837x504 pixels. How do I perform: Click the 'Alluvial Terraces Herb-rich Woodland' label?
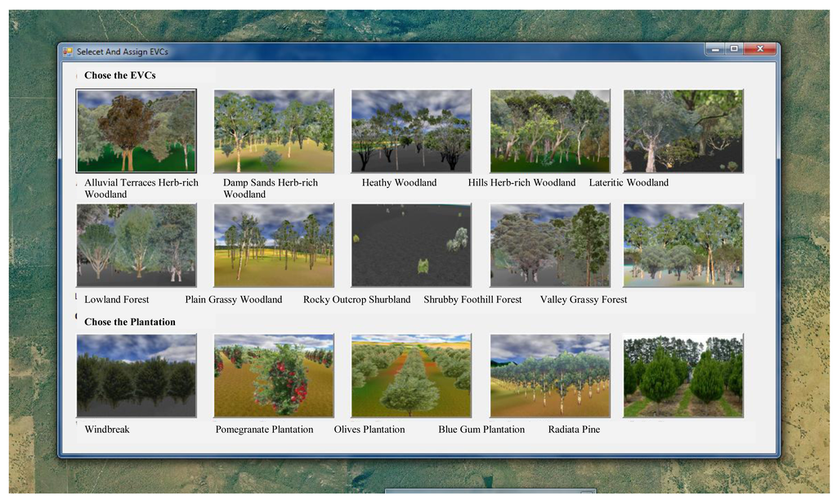point(141,188)
